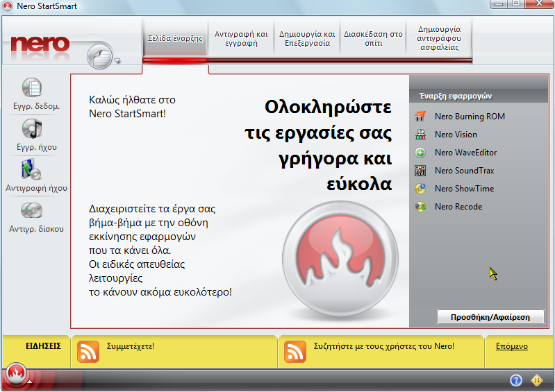Click the Nero WaveEditor icon
The image size is (555, 392).
coord(420,153)
